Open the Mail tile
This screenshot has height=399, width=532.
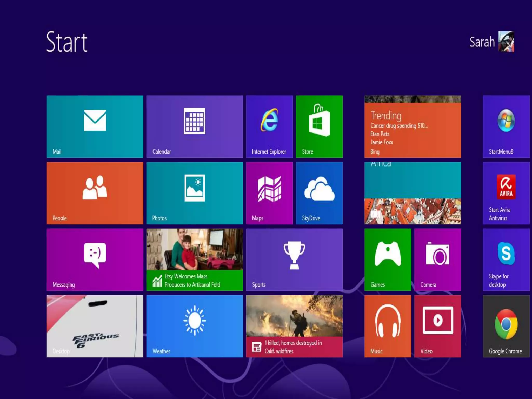click(95, 127)
